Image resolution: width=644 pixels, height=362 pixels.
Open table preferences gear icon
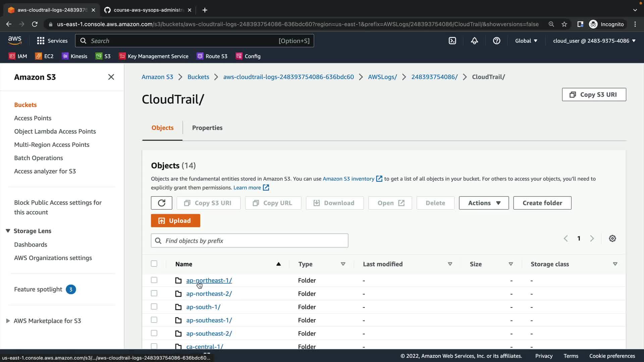pyautogui.click(x=612, y=238)
